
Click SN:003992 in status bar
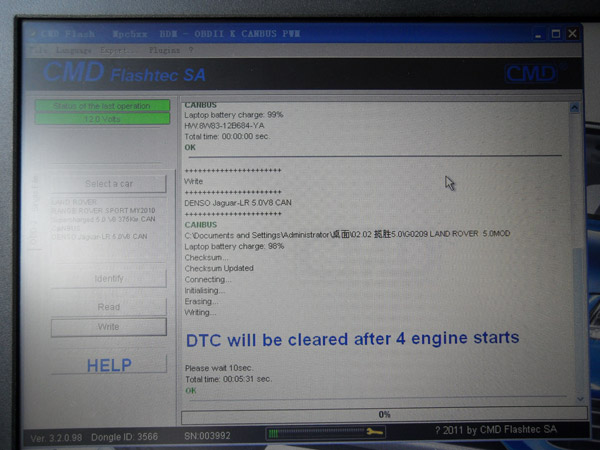(x=207, y=436)
